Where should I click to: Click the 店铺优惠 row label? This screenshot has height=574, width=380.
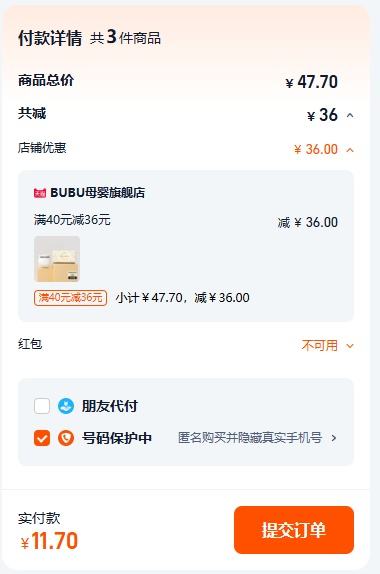(42, 148)
